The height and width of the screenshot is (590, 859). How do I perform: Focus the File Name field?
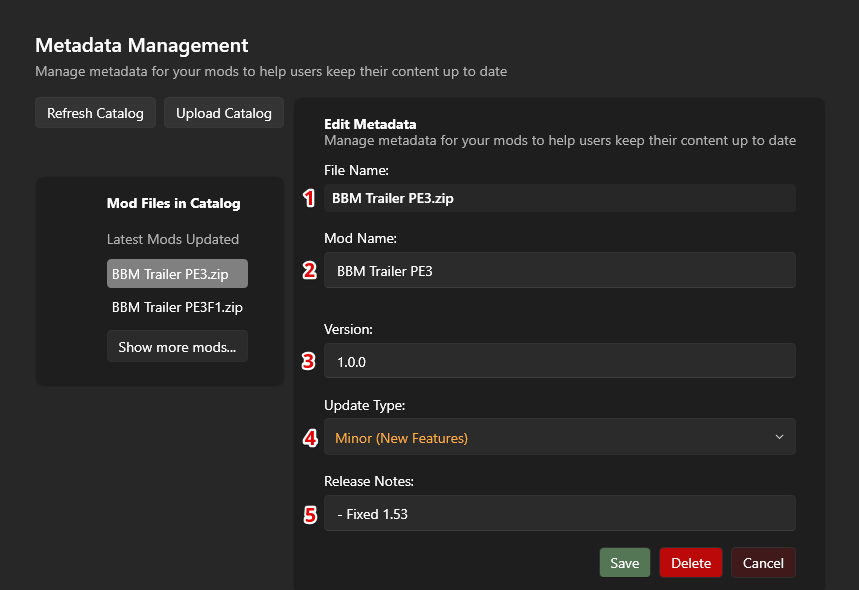pos(559,198)
